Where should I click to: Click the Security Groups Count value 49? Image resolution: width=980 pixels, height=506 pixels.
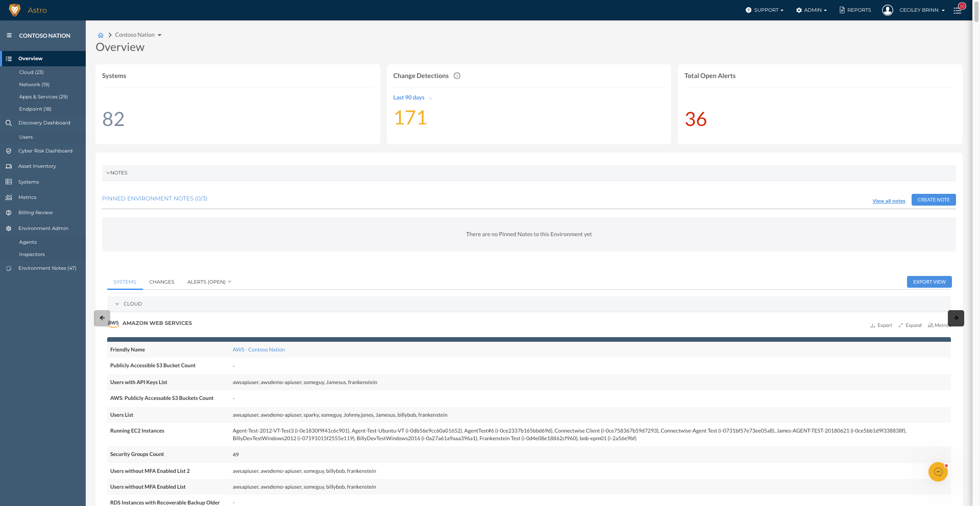[x=236, y=455]
